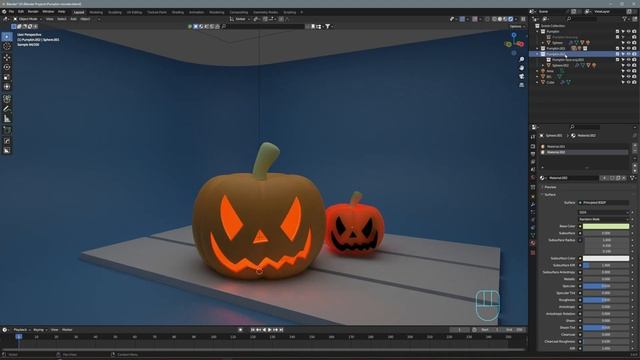
Task: Switch to material preview shading
Action: [x=505, y=19]
